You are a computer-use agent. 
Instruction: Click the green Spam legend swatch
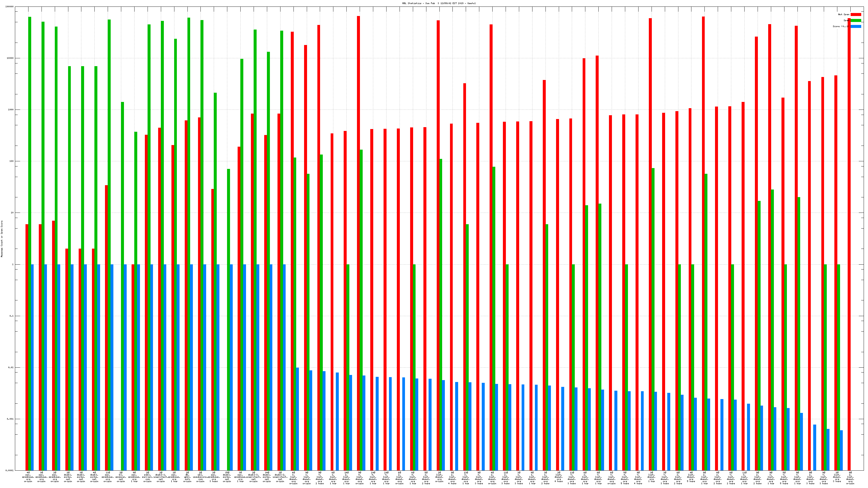856,21
